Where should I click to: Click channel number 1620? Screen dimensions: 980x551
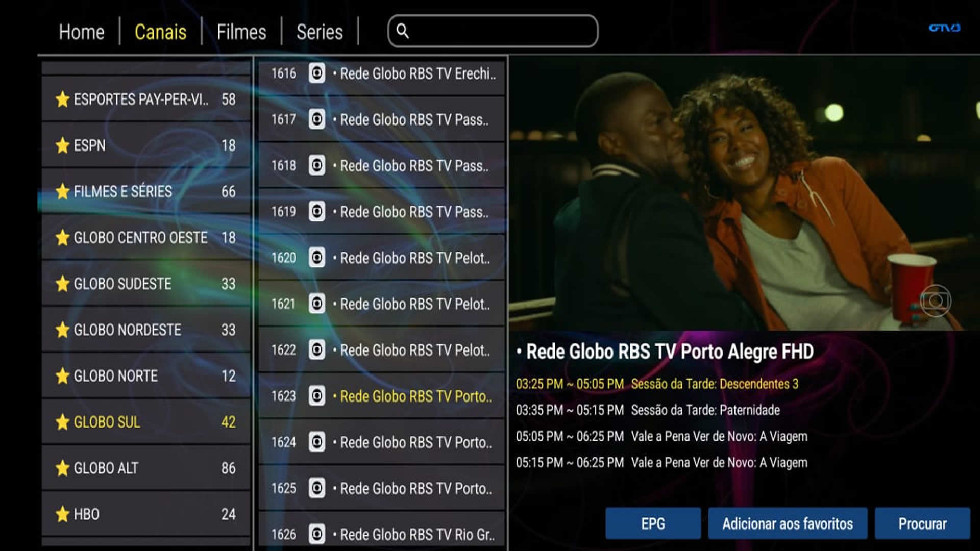point(284,258)
